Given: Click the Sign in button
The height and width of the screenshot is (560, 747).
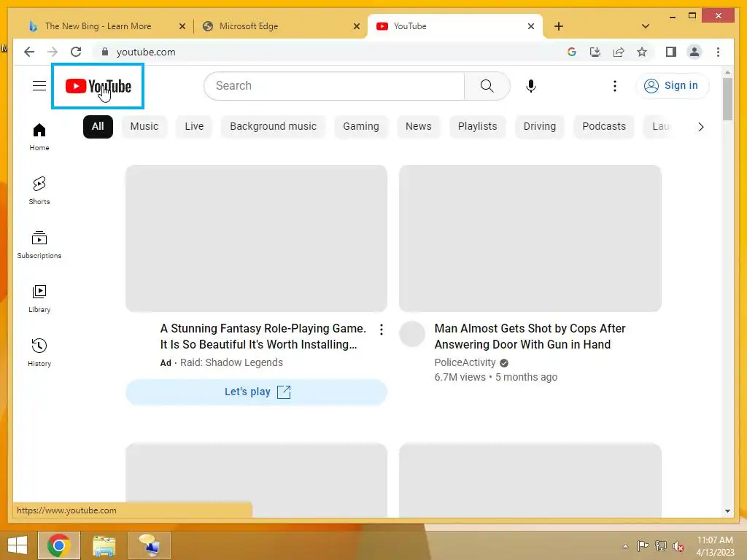Looking at the screenshot, I should pos(672,86).
